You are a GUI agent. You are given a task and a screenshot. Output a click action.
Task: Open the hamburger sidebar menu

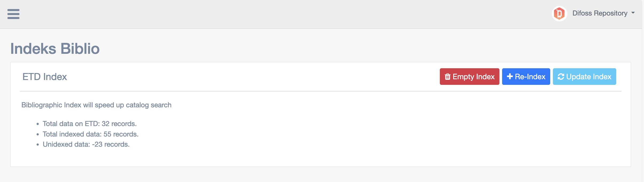[x=13, y=14]
